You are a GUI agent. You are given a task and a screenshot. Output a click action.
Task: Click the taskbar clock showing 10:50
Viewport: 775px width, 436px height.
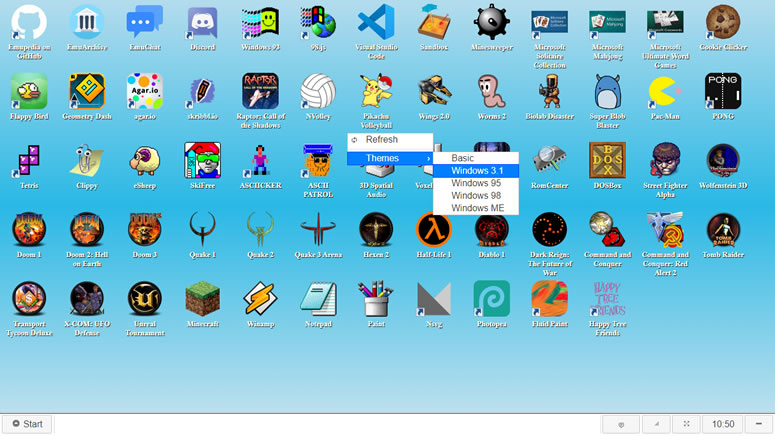pos(723,424)
